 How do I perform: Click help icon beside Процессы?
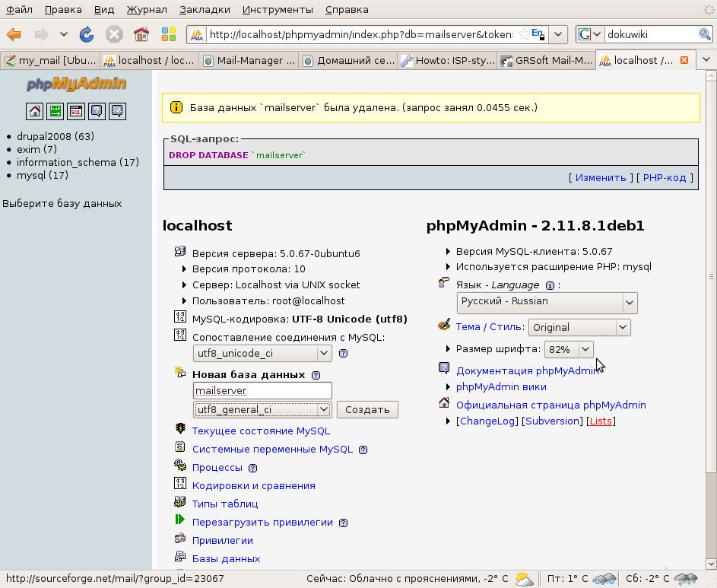tap(252, 468)
